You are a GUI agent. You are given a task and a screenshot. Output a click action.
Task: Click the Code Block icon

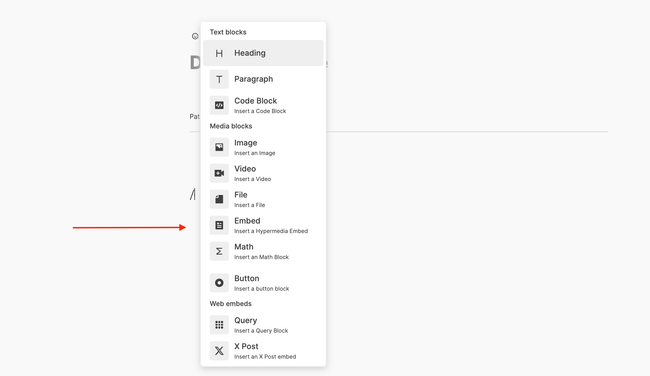pyautogui.click(x=219, y=105)
